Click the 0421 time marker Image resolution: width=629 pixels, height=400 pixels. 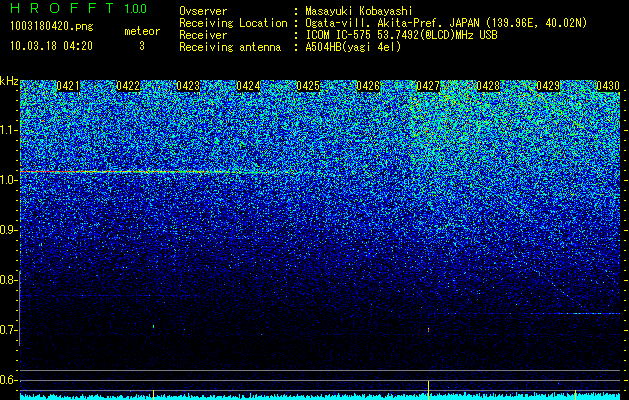tap(68, 86)
